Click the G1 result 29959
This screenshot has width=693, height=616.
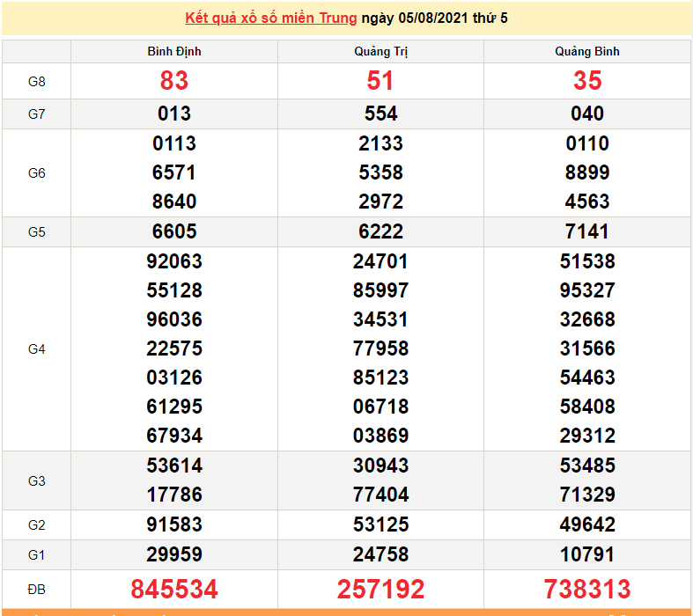tap(174, 554)
